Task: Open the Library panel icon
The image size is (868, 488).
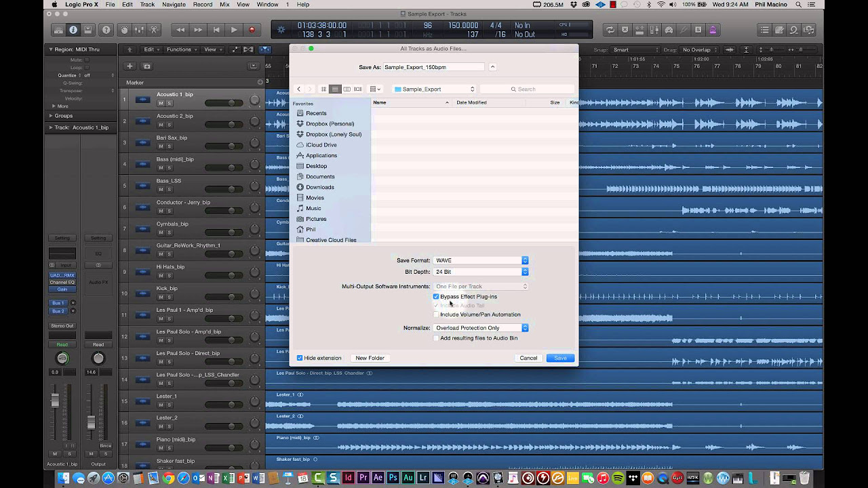Action: click(x=58, y=30)
